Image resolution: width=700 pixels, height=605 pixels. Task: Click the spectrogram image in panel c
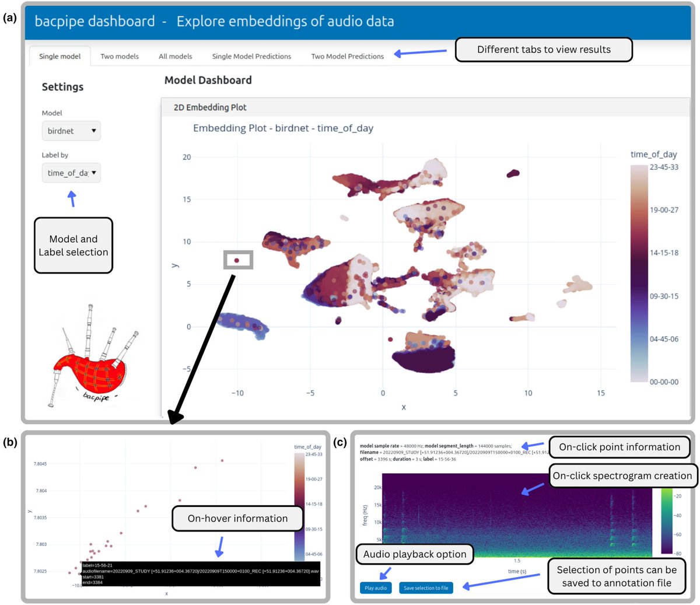(517, 515)
